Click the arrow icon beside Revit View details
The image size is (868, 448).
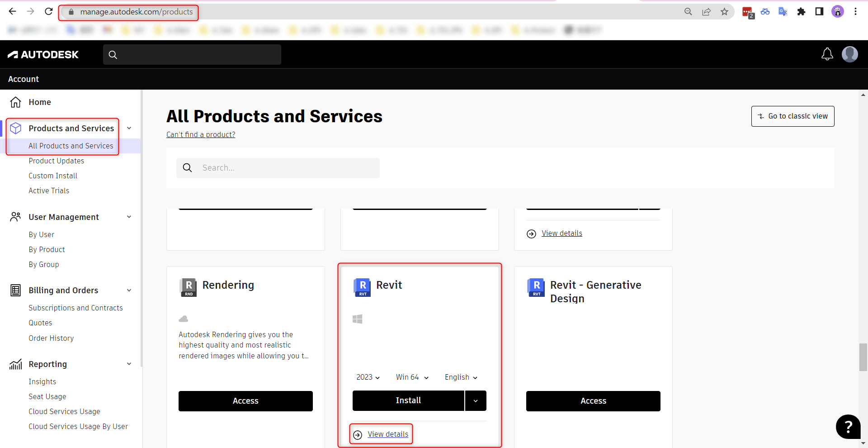(358, 435)
